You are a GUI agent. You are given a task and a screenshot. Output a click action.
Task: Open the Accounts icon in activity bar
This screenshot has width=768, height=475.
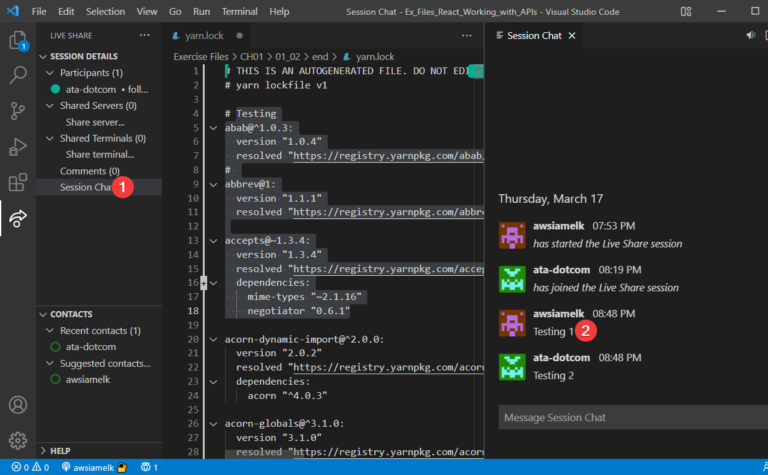(18, 405)
